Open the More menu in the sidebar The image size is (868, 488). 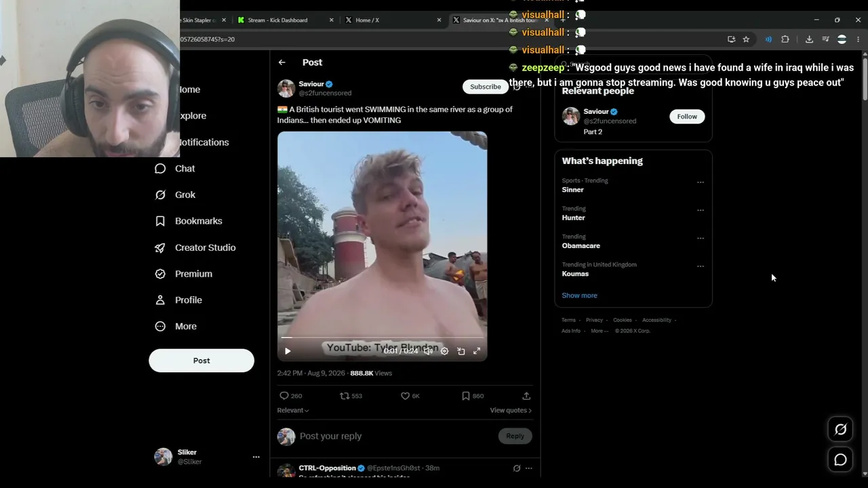click(176, 326)
